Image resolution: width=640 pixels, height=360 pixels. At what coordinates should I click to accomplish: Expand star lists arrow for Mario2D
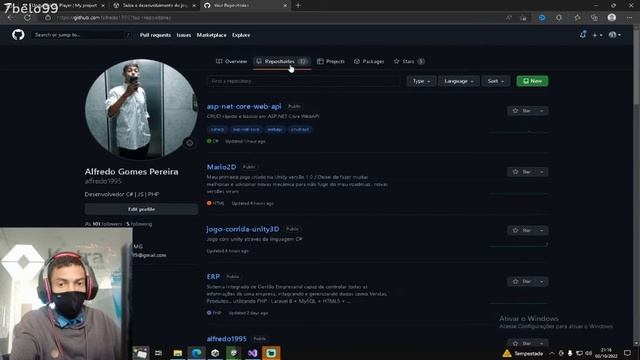(542, 172)
